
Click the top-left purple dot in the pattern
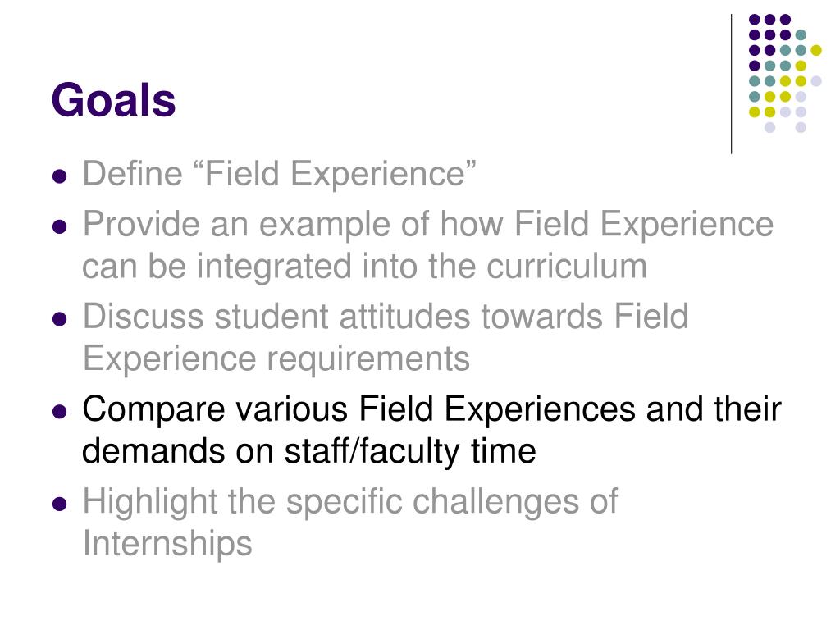click(x=755, y=20)
